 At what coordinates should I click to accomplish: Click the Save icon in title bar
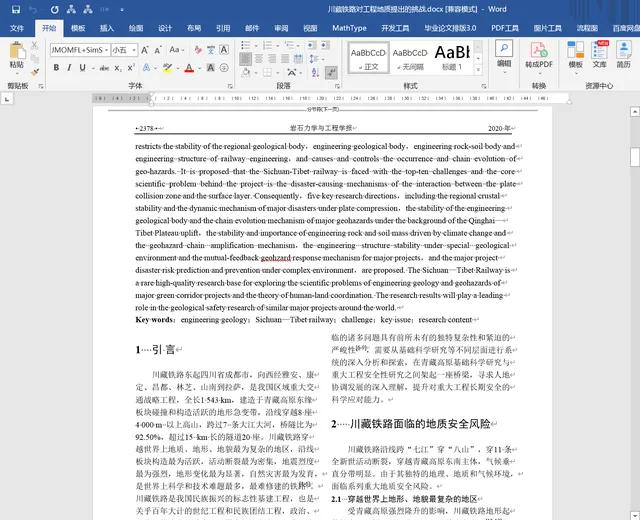coord(16,9)
